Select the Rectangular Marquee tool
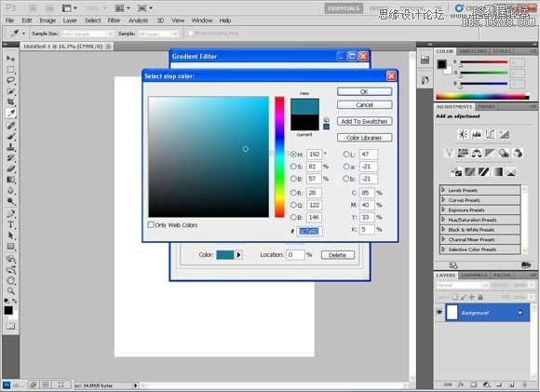The width and height of the screenshot is (540, 392). (10, 69)
